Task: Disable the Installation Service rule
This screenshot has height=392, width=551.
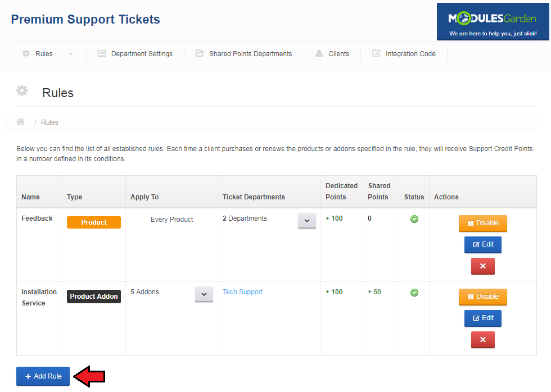Action: pos(482,297)
